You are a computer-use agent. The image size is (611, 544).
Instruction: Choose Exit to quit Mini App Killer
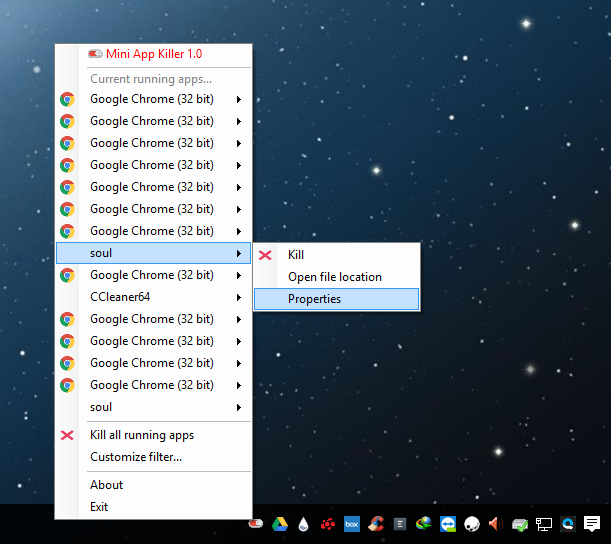tap(154, 507)
